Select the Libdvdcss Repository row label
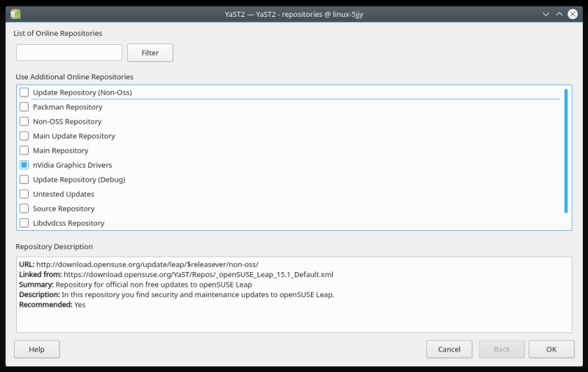The height and width of the screenshot is (372, 588). (x=68, y=223)
